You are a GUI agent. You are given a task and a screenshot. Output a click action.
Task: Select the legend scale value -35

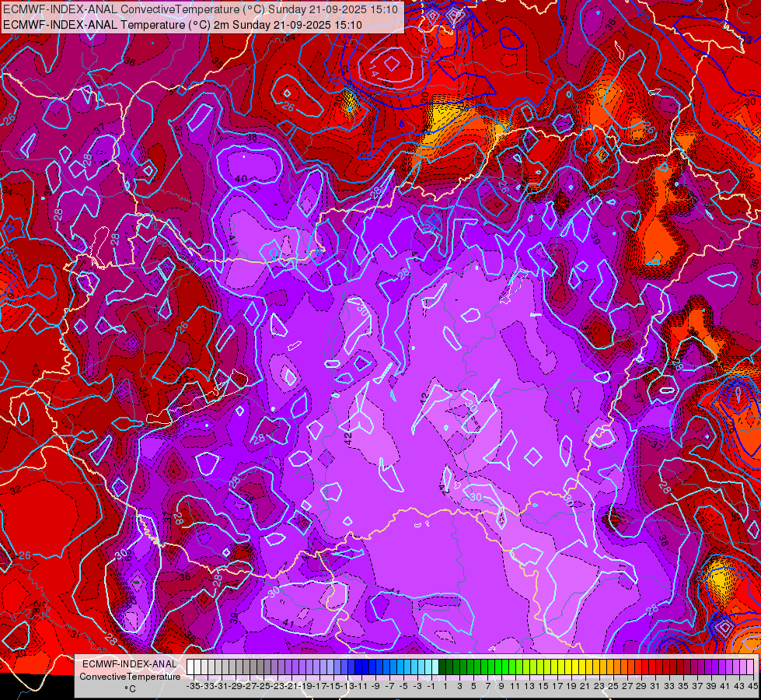point(194,687)
